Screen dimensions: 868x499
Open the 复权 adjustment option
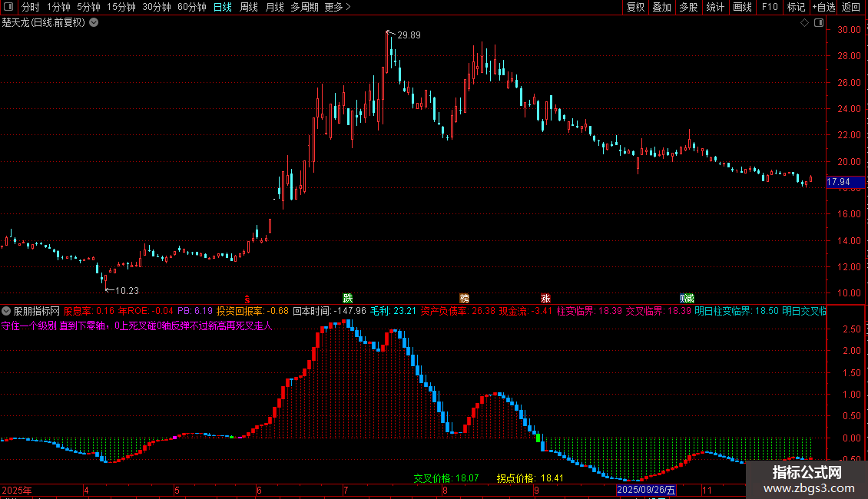(x=635, y=7)
